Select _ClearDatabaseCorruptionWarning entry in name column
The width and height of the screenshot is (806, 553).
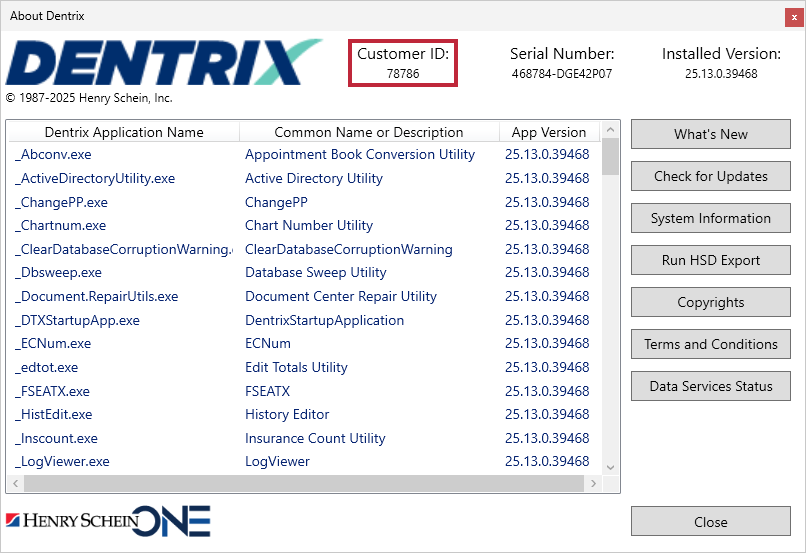[x=124, y=249]
